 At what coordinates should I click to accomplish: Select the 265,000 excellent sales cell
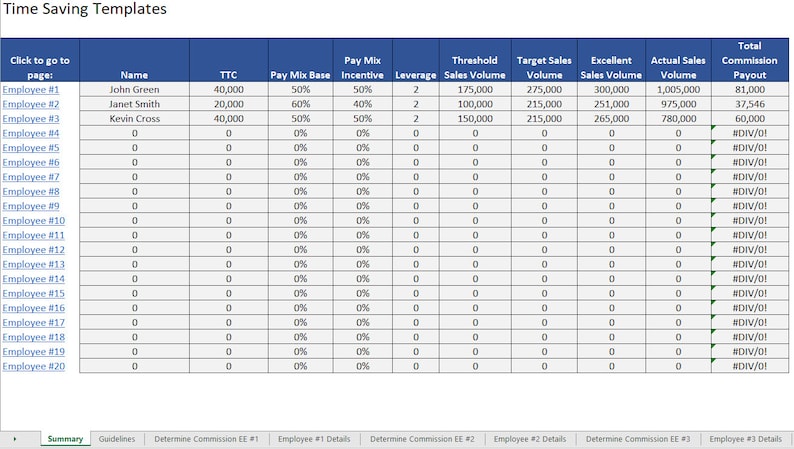coord(611,119)
